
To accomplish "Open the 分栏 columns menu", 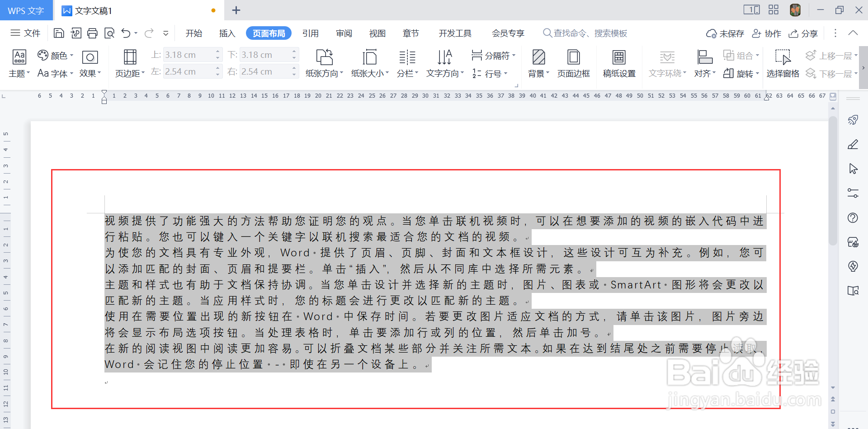I will pos(407,63).
